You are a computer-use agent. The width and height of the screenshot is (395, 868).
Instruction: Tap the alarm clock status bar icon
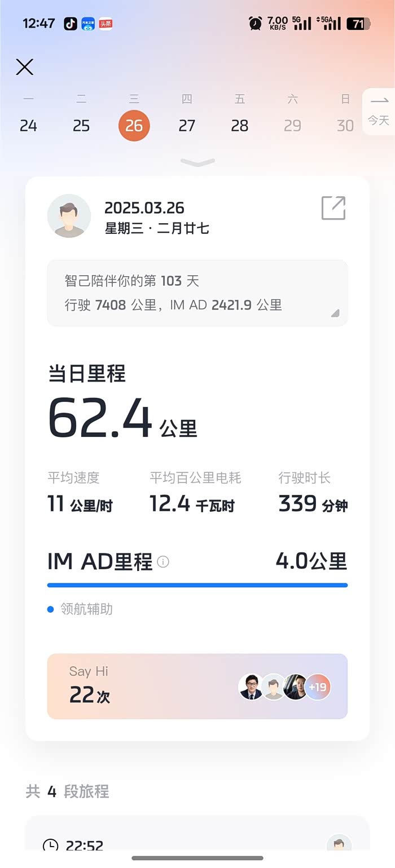point(255,24)
